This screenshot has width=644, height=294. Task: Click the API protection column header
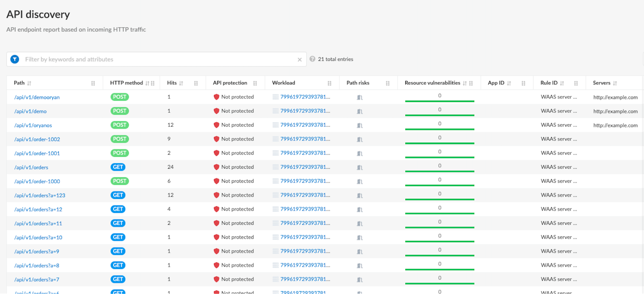click(230, 83)
